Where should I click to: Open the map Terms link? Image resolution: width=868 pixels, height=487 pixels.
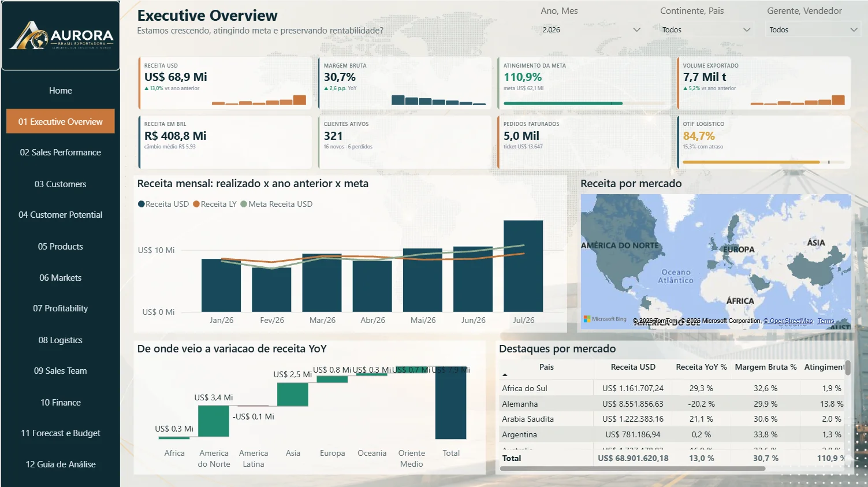[825, 321]
